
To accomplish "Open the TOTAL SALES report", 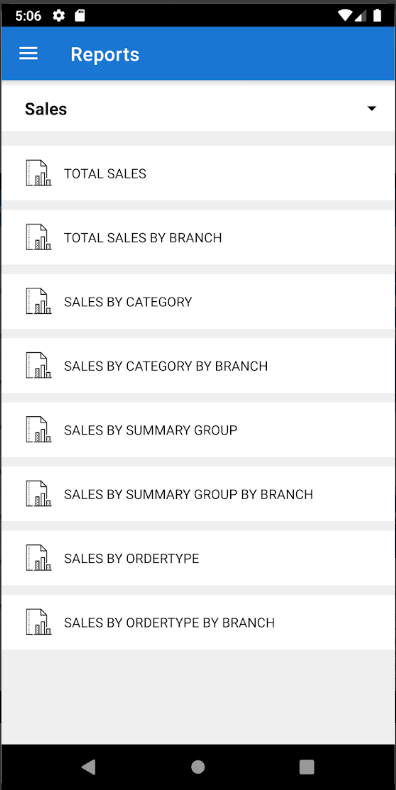I will click(198, 173).
